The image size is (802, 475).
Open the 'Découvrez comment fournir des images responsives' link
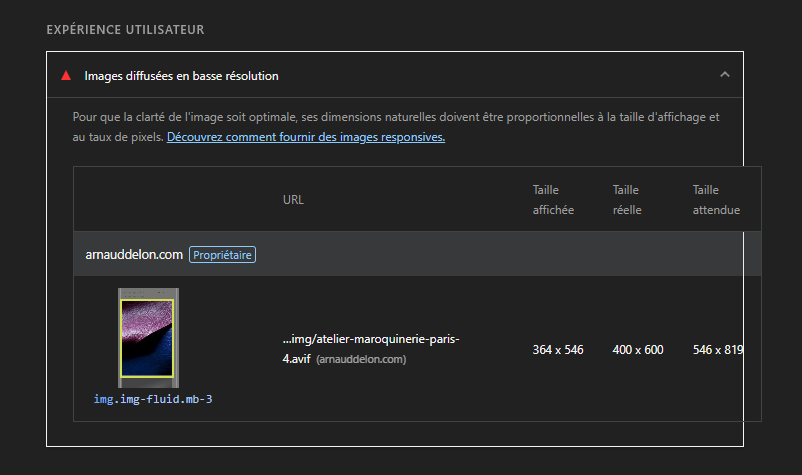[x=305, y=137]
